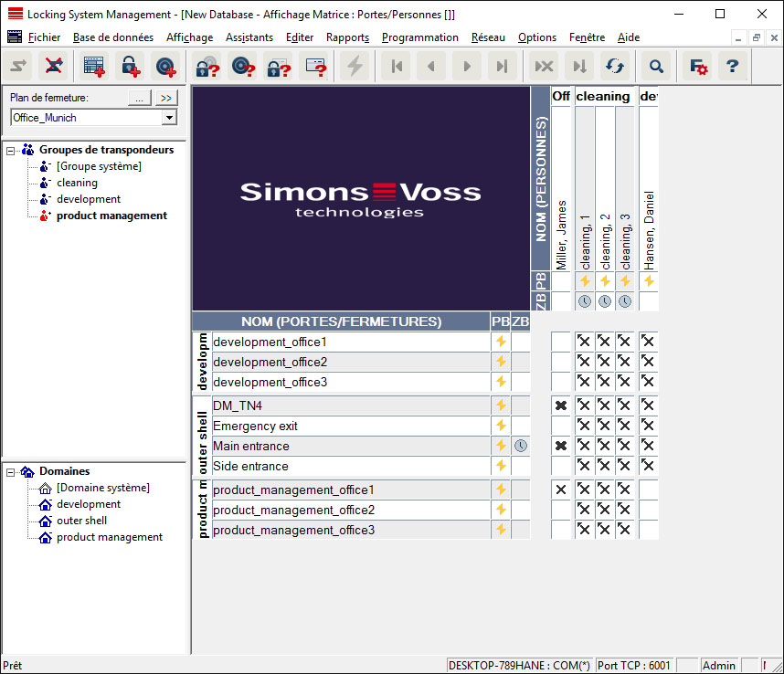Click the '...' button beside Plan de fermeture
The image size is (784, 674).
click(x=138, y=98)
